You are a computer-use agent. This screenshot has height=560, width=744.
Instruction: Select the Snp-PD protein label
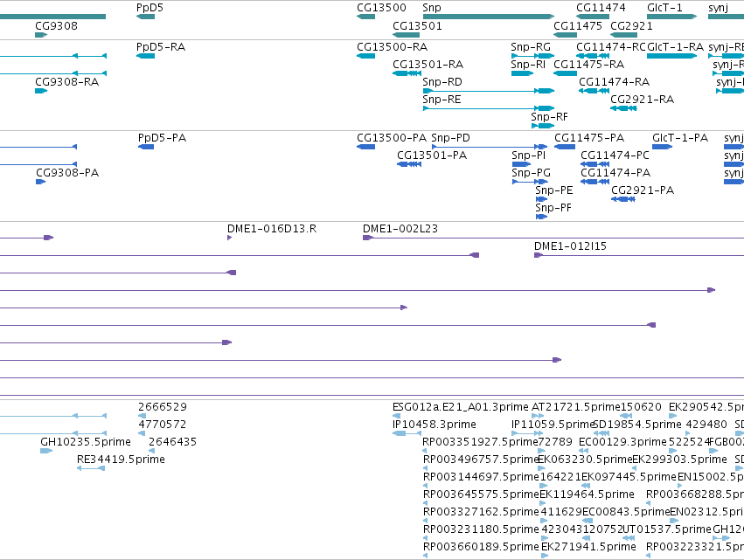(450, 138)
